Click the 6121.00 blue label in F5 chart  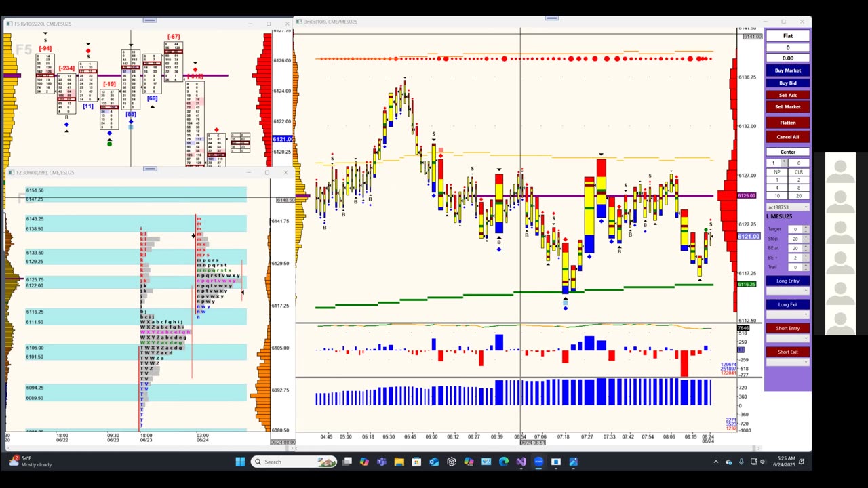click(x=283, y=139)
